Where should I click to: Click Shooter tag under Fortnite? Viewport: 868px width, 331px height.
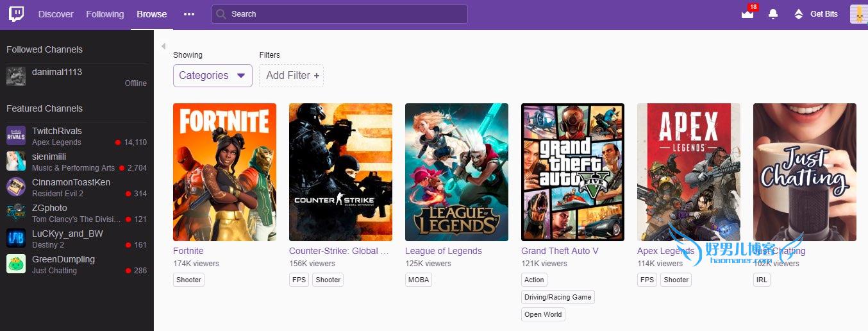188,280
